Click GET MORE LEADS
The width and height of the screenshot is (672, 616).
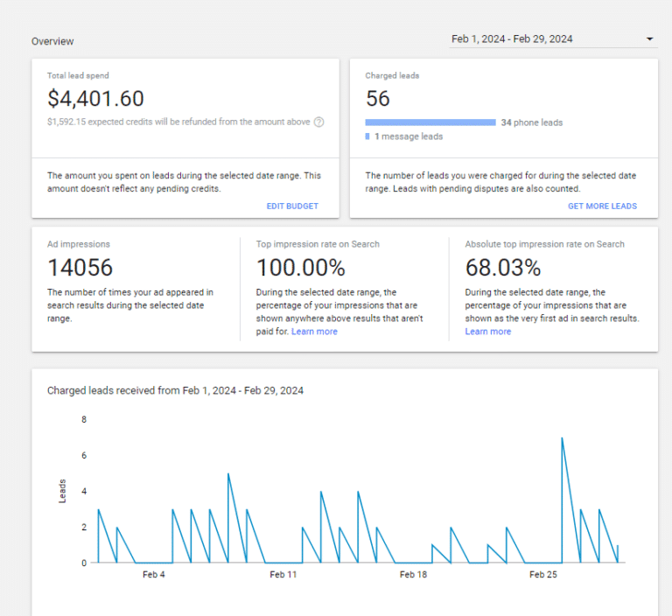[602, 206]
